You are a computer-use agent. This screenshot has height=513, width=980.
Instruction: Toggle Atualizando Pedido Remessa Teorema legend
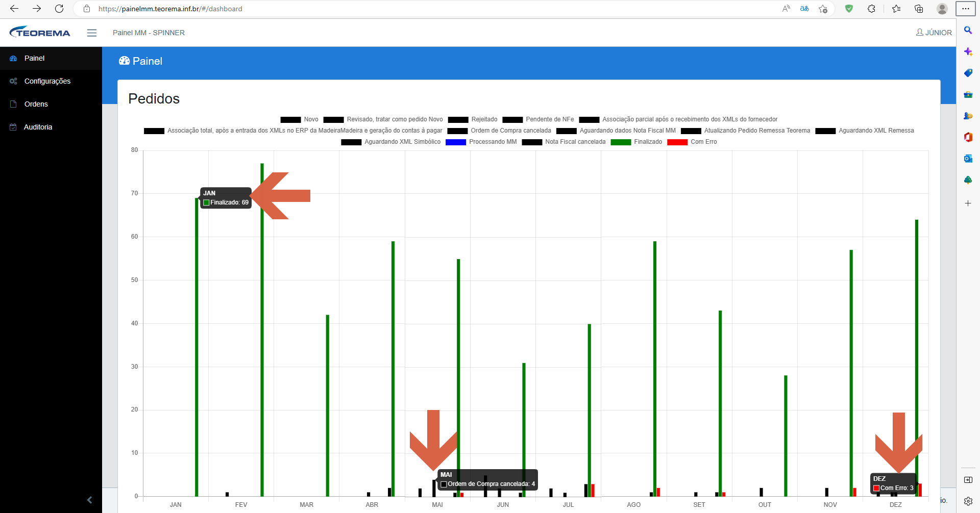(x=745, y=131)
